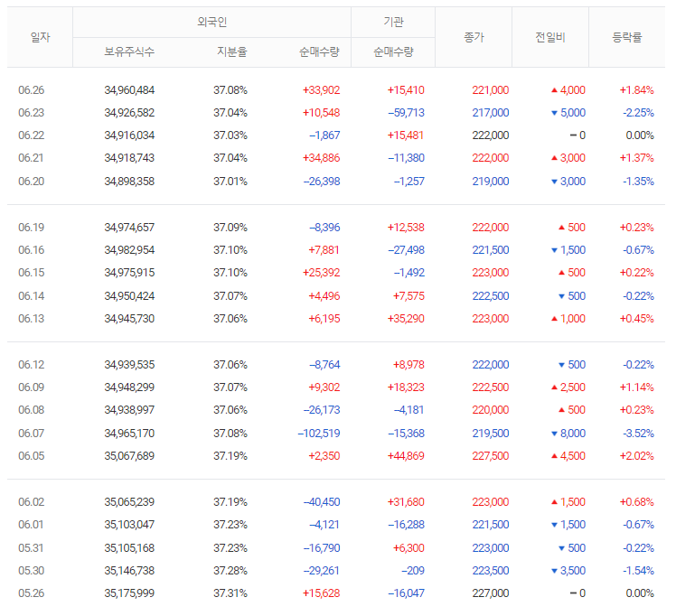Click institution net buy +15,410
676x616 pixels.
406,90
